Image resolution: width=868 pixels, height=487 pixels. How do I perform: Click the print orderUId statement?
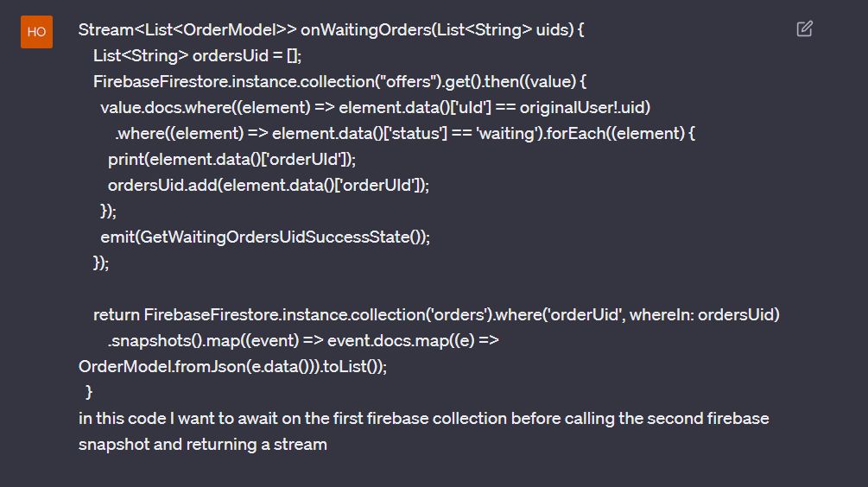coord(232,160)
